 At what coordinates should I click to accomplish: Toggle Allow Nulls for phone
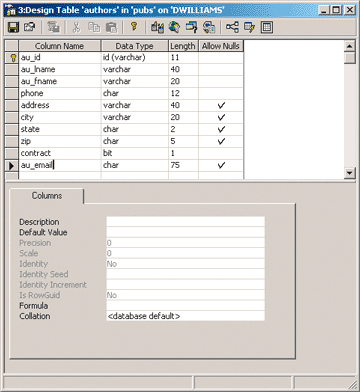[x=221, y=94]
